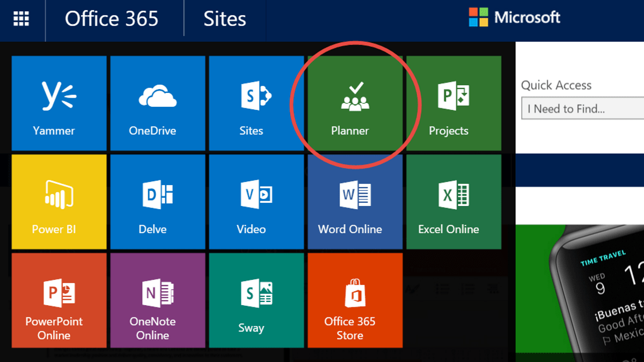This screenshot has height=362, width=644.
Task: Select Office 365 in the top navigation
Action: pos(112,19)
